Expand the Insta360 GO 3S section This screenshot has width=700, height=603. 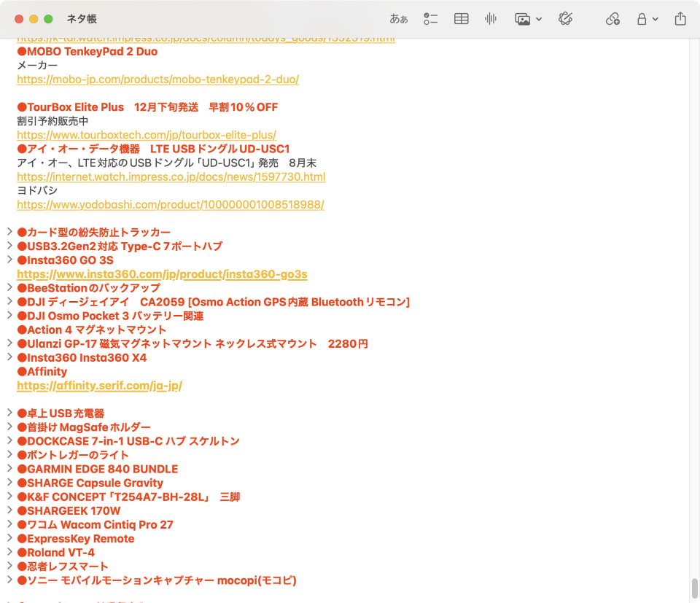point(9,259)
